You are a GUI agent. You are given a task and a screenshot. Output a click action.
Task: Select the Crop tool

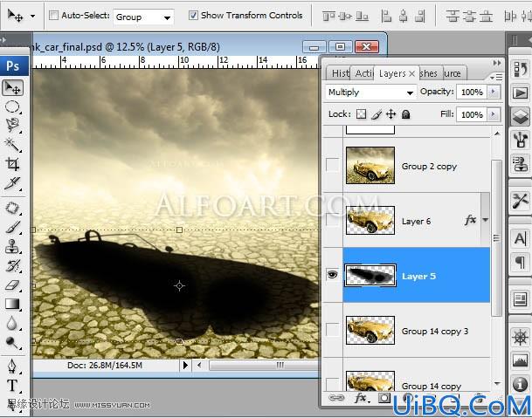12,164
